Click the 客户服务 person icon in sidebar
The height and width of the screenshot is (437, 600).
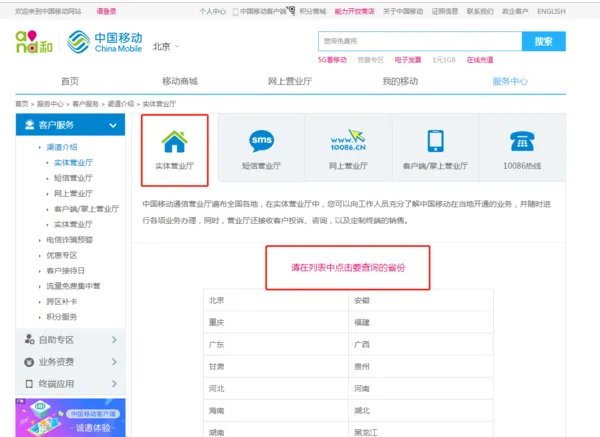(29, 125)
